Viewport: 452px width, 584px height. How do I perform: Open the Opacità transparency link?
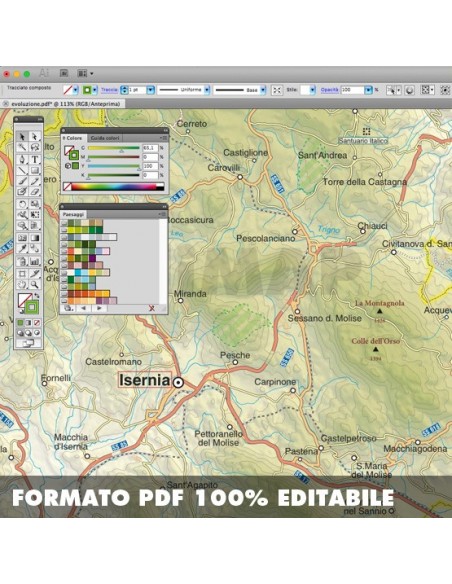tap(330, 90)
